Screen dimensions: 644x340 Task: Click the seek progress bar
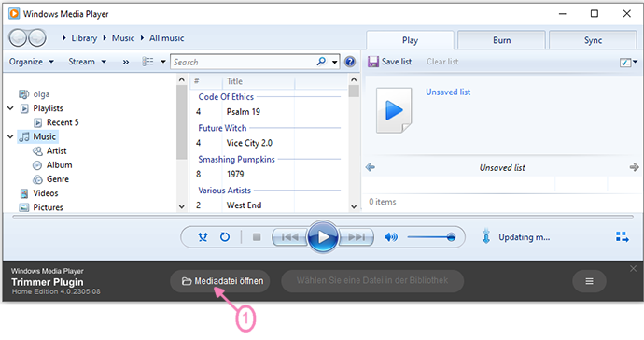323,217
